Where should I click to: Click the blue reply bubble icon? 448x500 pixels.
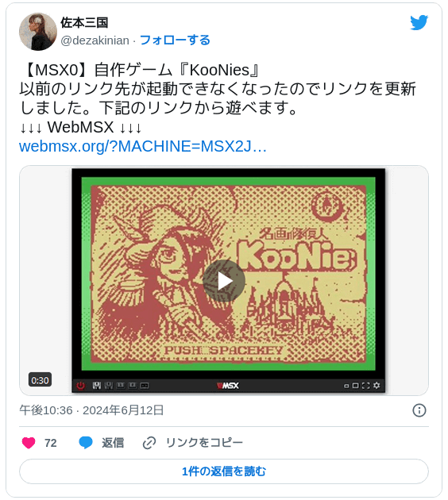[x=86, y=443]
